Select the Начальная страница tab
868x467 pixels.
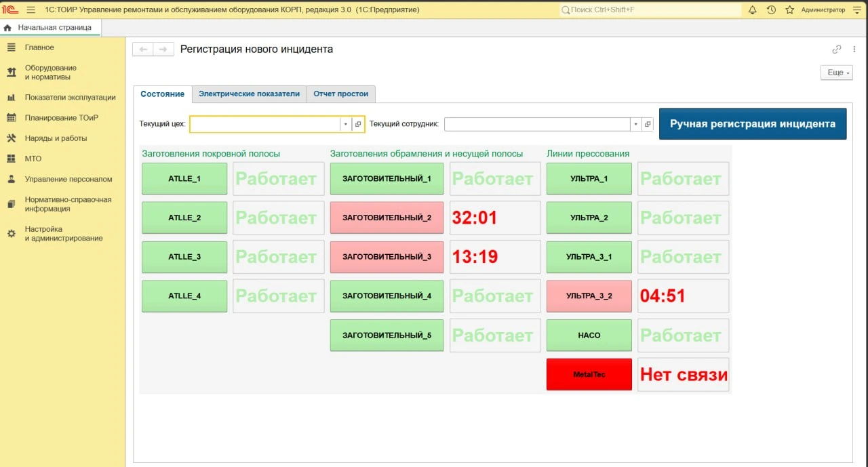click(51, 28)
